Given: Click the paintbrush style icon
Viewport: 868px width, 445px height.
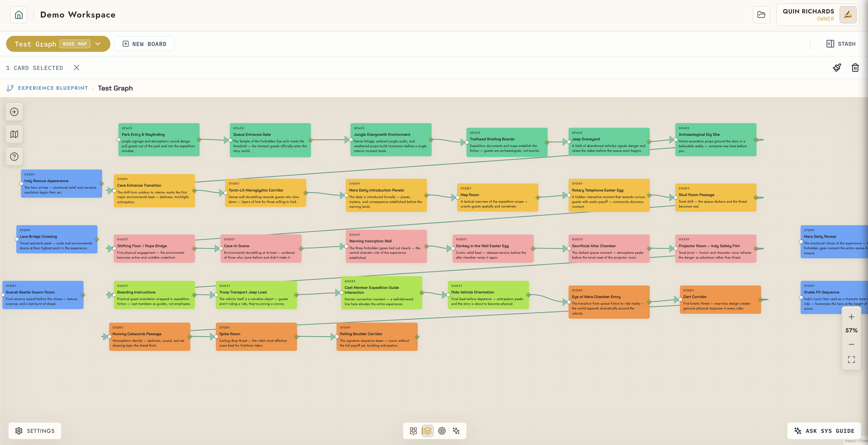Looking at the screenshot, I should click(837, 68).
